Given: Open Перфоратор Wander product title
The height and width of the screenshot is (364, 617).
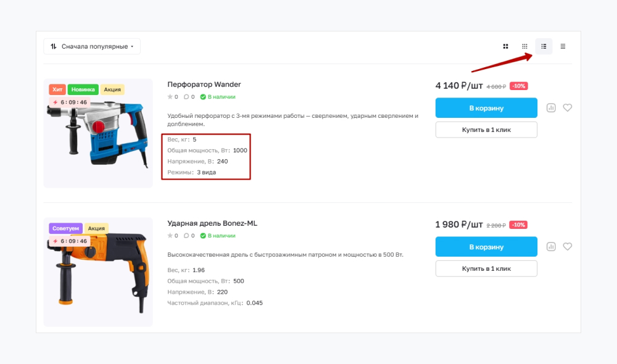Looking at the screenshot, I should 204,85.
